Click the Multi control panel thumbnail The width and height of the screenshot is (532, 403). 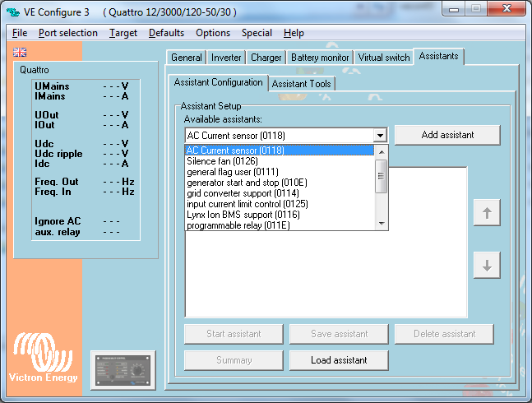[123, 370]
